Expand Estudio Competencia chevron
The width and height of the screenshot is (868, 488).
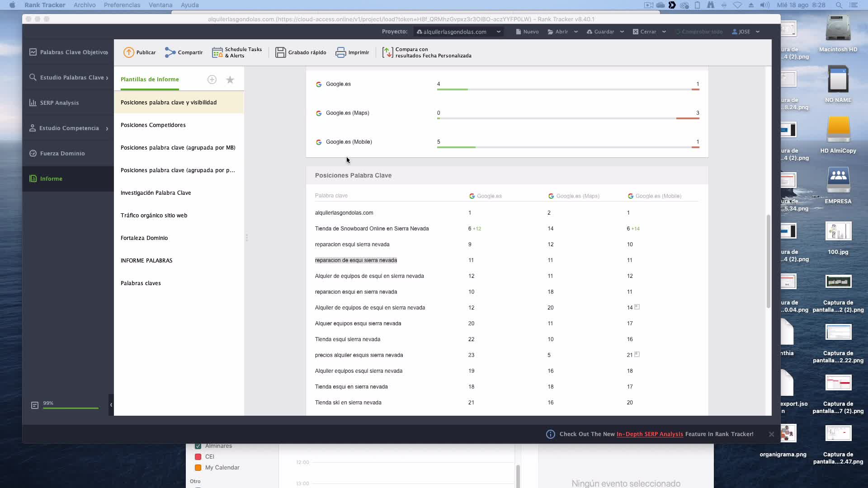pyautogui.click(x=107, y=129)
